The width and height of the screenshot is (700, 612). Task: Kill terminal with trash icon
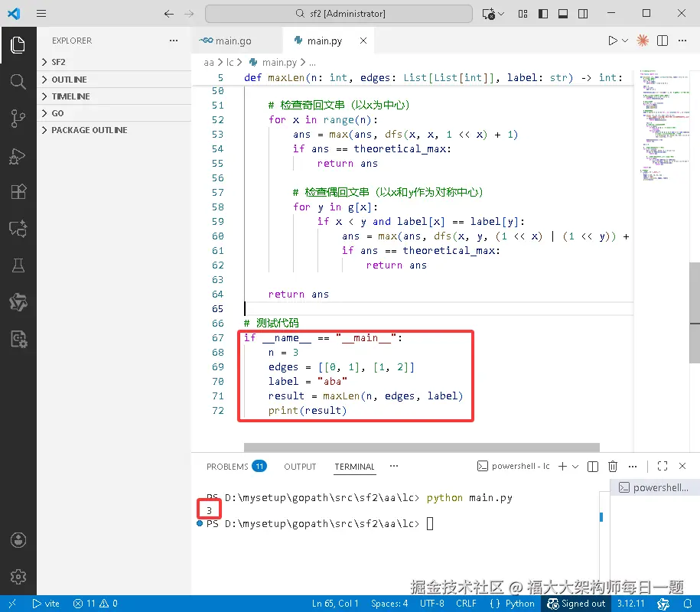613,467
